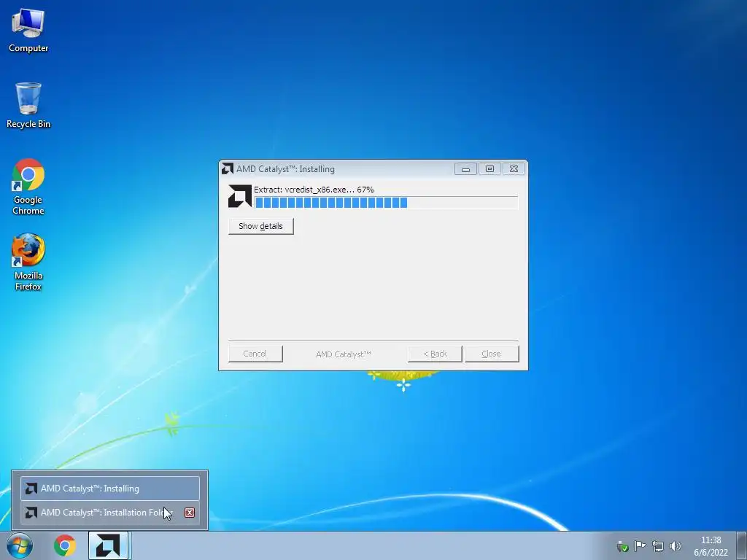
Task: Click the Cancel button in installer
Action: pyautogui.click(x=255, y=354)
